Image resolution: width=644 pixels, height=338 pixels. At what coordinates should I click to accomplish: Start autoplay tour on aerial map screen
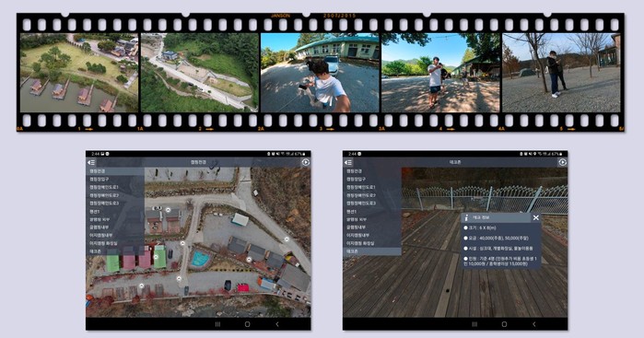point(305,163)
